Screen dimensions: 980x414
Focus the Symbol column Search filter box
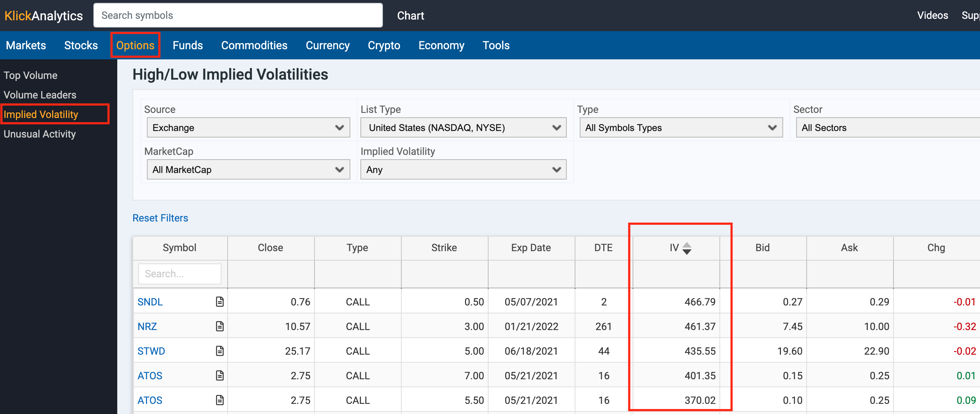(179, 274)
